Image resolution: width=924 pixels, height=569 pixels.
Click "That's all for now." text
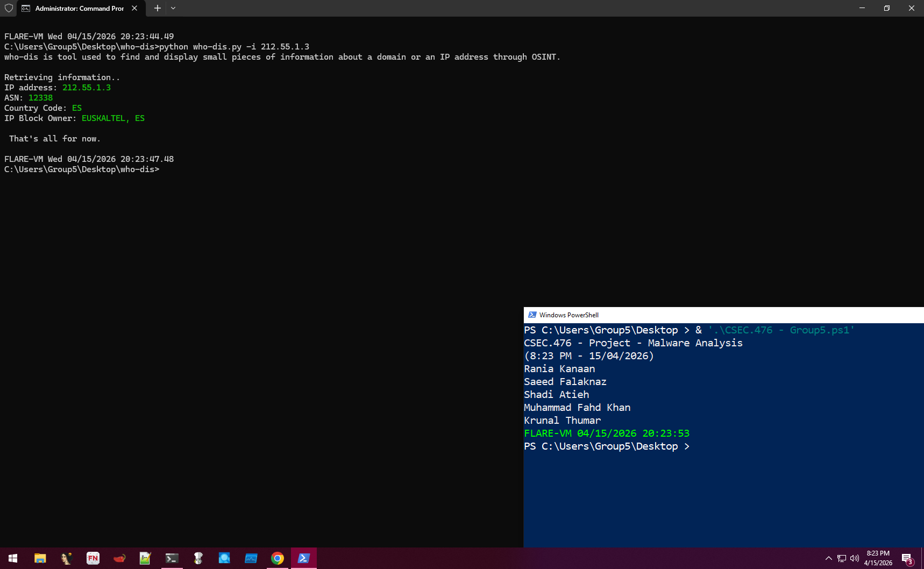point(55,139)
